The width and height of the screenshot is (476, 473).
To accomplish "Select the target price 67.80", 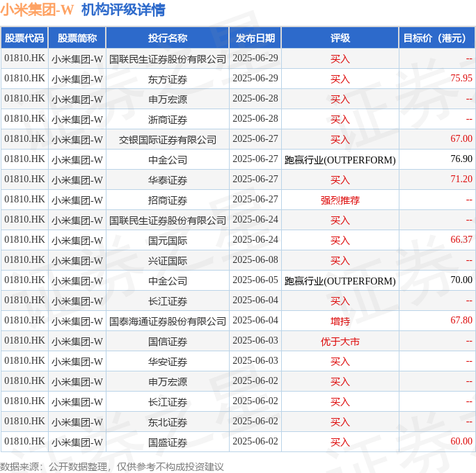I will [x=461, y=321].
